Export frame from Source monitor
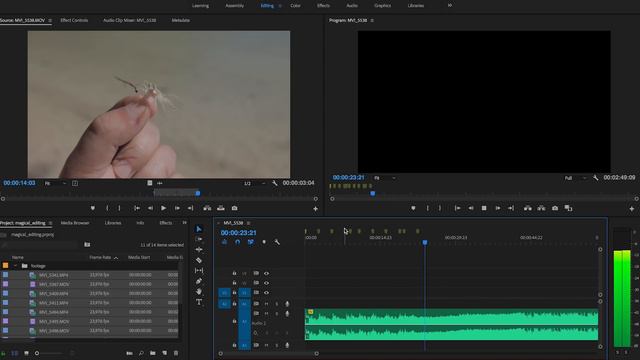This screenshot has height=360, width=640. tap(234, 208)
